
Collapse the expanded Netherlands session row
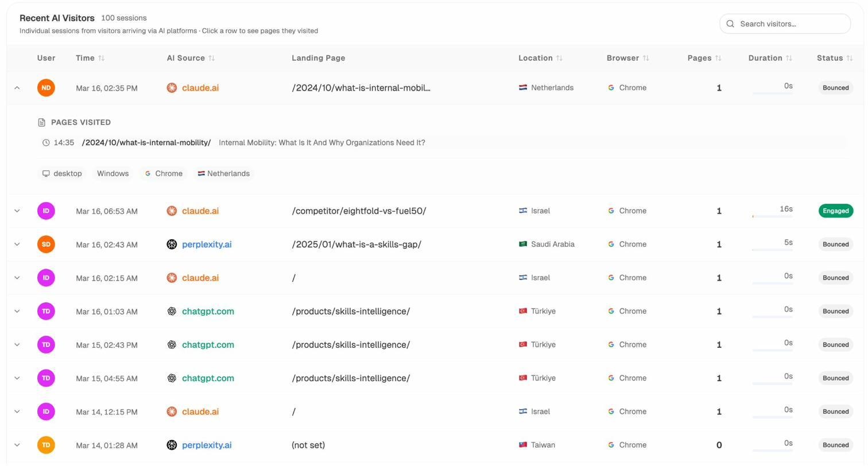pyautogui.click(x=17, y=87)
